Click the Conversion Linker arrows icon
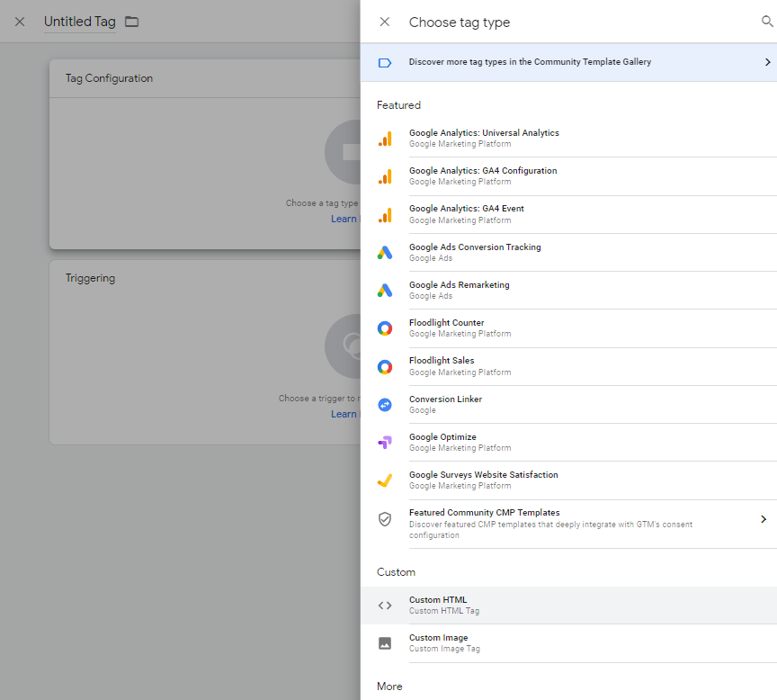 (385, 405)
